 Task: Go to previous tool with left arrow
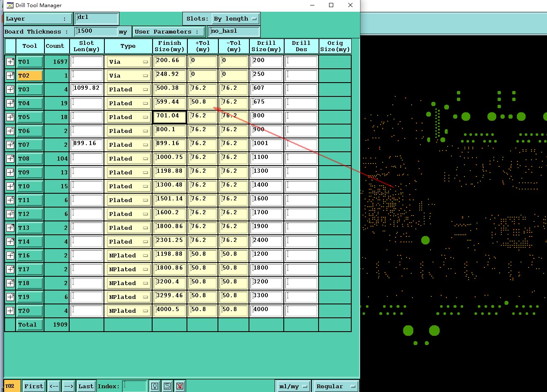[x=54, y=386]
